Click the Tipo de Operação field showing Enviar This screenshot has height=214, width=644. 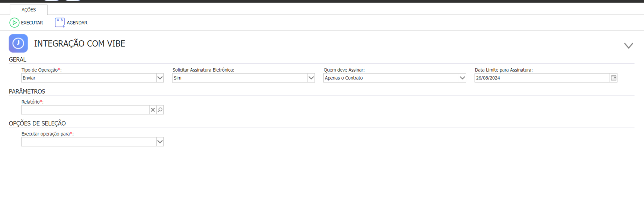[89, 78]
